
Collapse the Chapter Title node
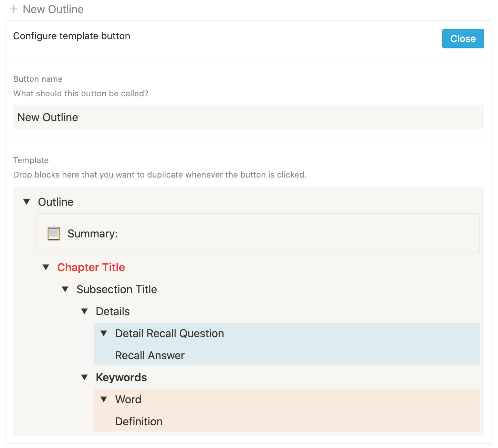click(x=46, y=267)
